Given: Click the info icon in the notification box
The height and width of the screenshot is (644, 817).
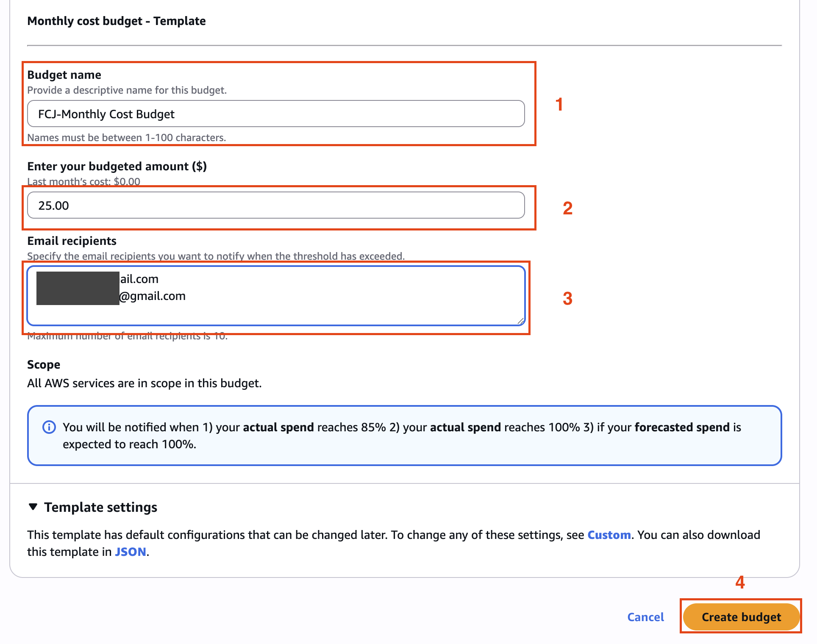Looking at the screenshot, I should pos(49,427).
